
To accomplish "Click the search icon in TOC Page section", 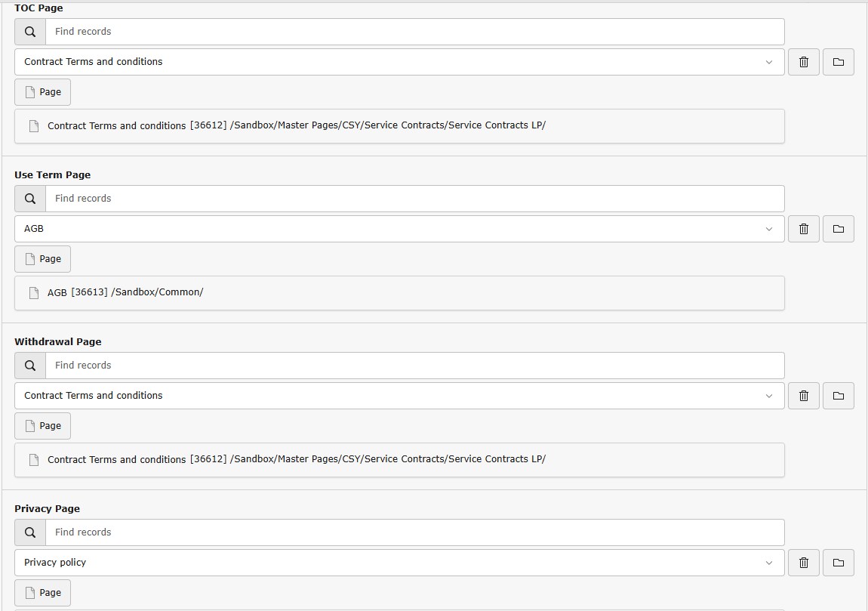I will (x=30, y=32).
